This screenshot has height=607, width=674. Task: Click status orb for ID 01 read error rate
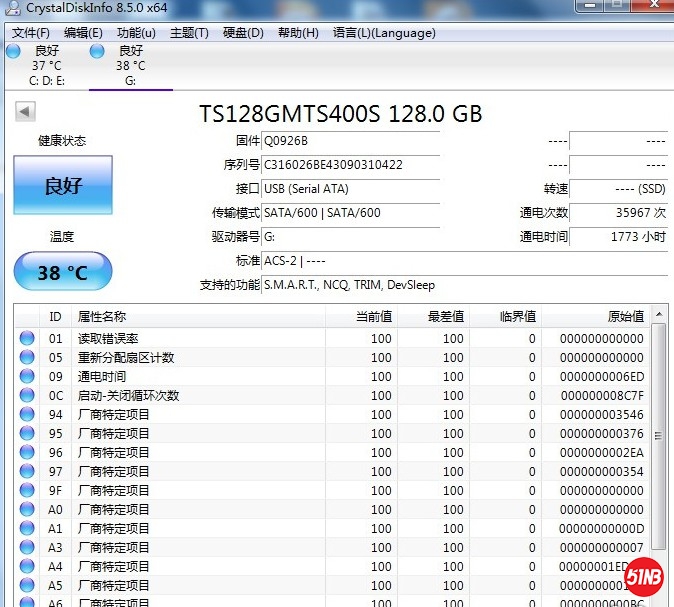tap(27, 339)
